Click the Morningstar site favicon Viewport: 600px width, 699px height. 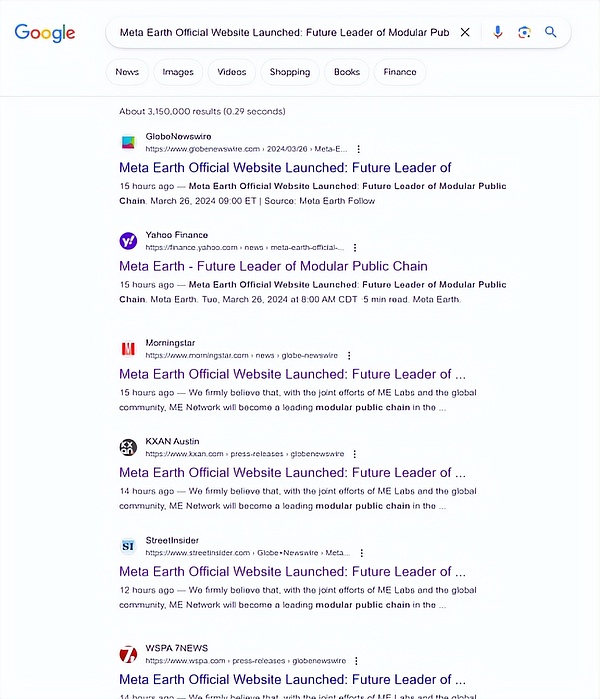(128, 349)
